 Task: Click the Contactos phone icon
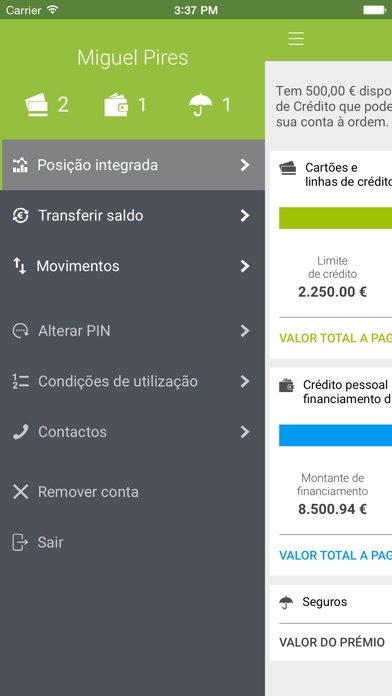[x=20, y=432]
